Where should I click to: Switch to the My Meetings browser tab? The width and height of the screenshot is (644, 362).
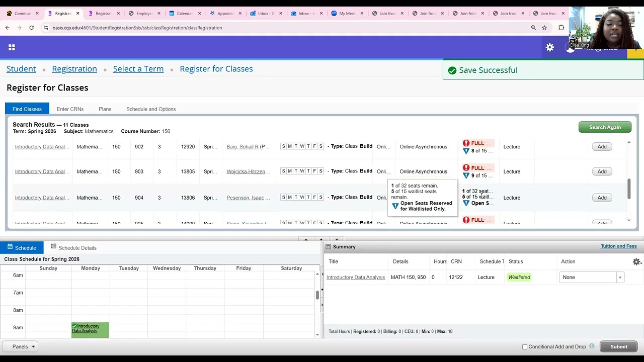point(347,14)
